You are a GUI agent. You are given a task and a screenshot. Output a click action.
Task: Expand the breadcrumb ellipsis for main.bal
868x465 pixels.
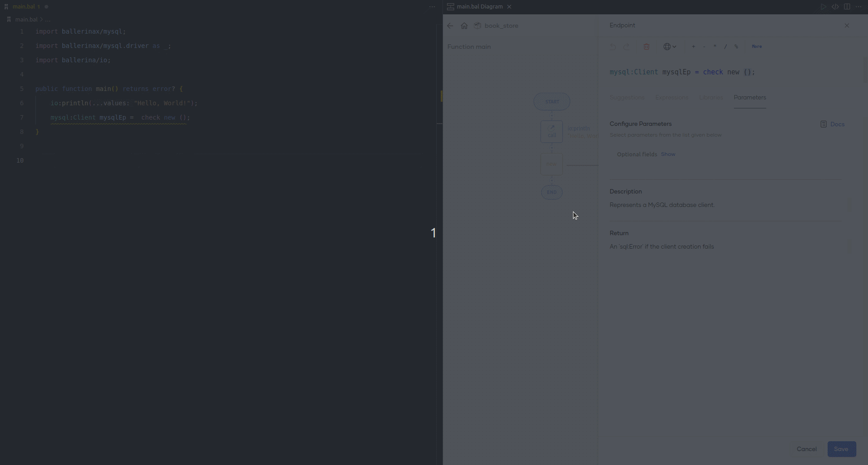47,19
